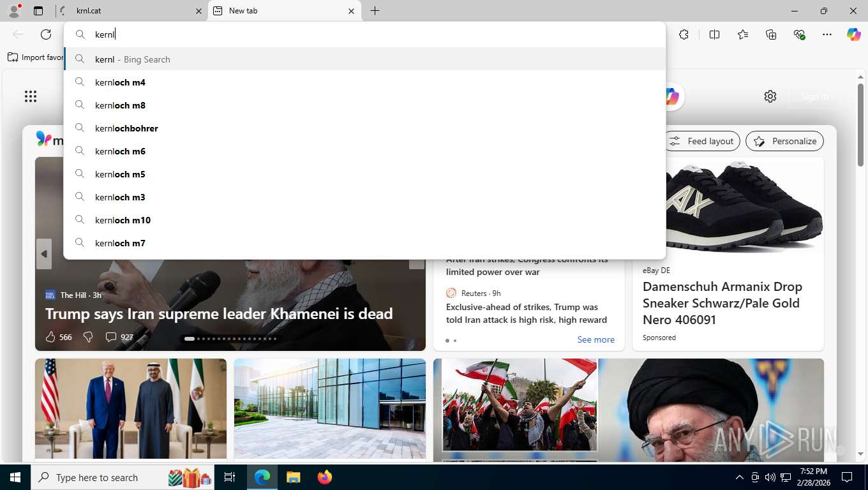Click the page vertical scrollbar thumb
Viewport: 868px width, 490px height.
point(860,124)
